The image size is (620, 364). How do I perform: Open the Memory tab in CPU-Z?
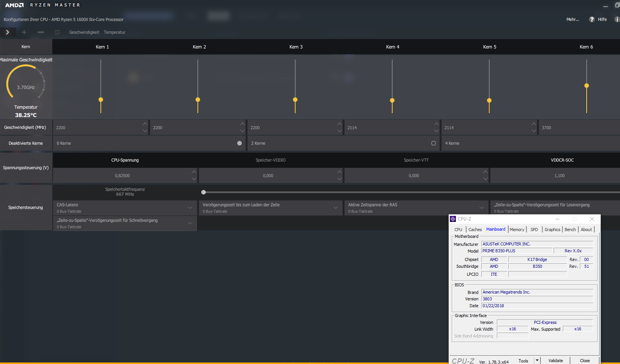[x=517, y=230]
